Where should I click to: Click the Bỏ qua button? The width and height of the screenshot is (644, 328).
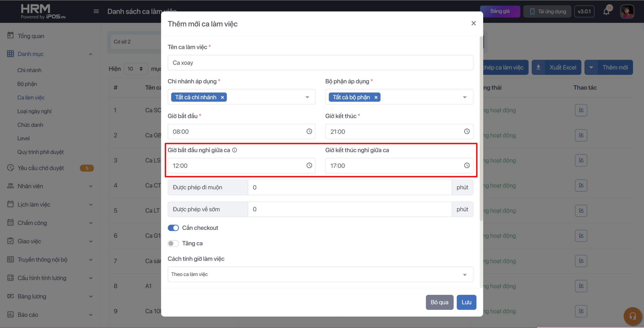click(x=439, y=302)
